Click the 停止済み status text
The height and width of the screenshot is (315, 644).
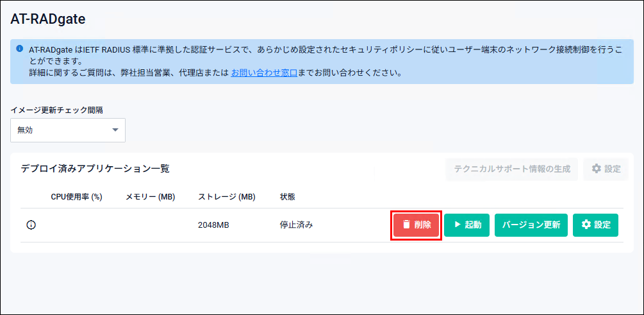pyautogui.click(x=296, y=225)
